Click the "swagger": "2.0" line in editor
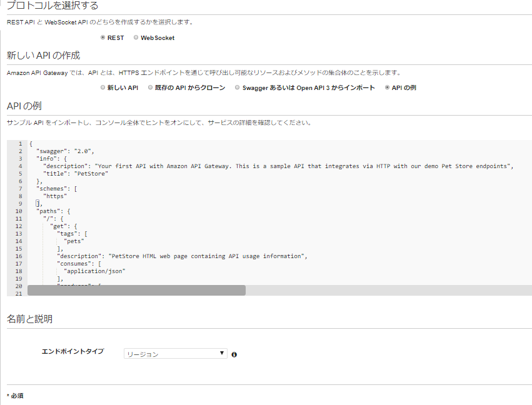The height and width of the screenshot is (405, 532). (65, 151)
